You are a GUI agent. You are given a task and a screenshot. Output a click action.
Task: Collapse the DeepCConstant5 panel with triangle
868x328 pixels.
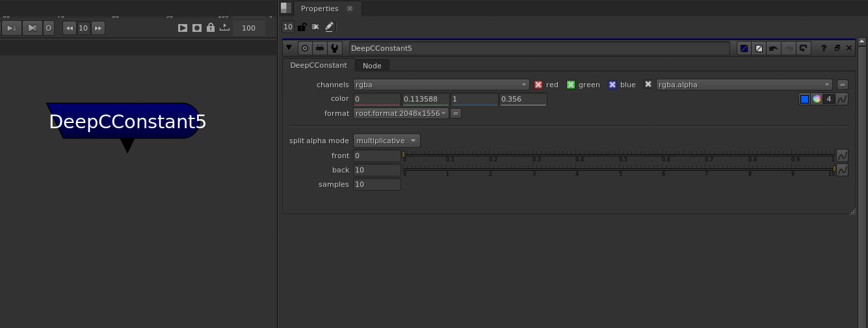289,48
